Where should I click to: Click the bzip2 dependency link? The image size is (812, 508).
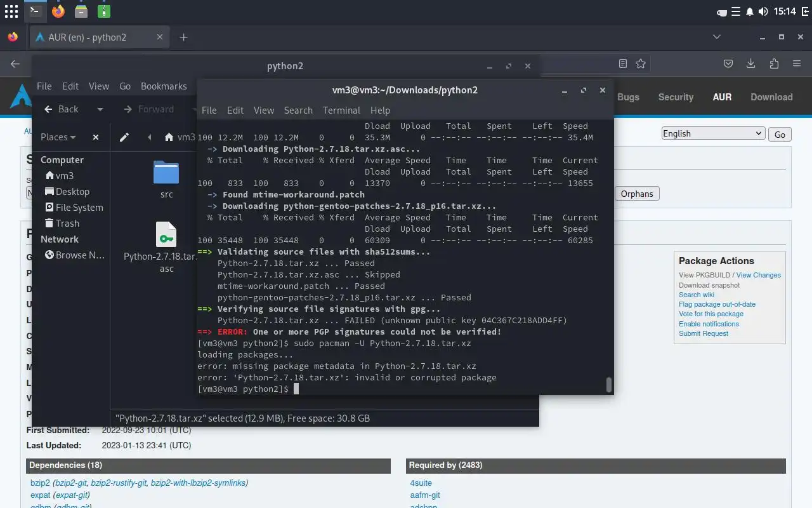point(40,483)
